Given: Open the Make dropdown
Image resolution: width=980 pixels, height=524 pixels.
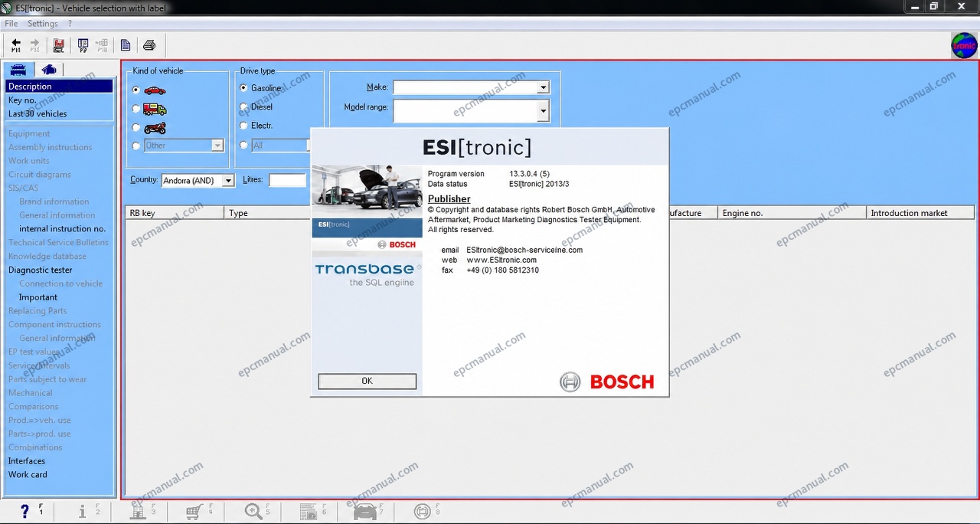Looking at the screenshot, I should point(543,87).
